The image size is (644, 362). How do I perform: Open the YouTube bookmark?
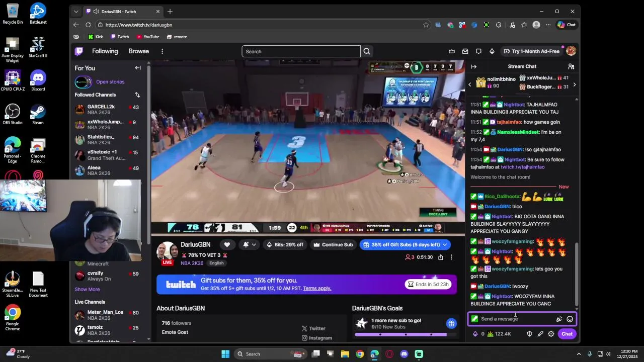(x=148, y=37)
